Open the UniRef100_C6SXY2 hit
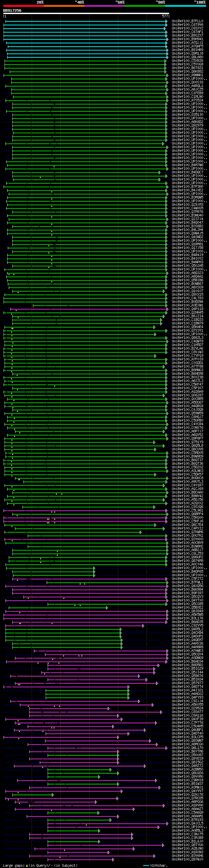This screenshot has width=209, height=868. point(187,28)
